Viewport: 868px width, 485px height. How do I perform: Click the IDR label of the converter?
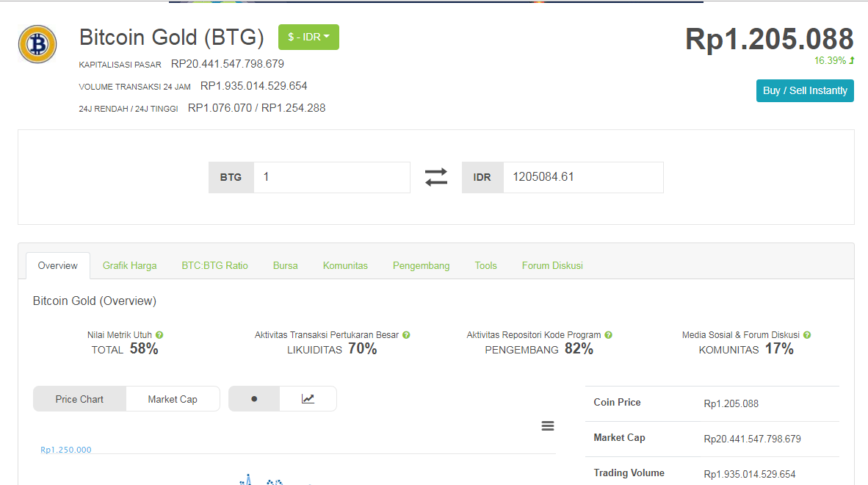click(482, 177)
